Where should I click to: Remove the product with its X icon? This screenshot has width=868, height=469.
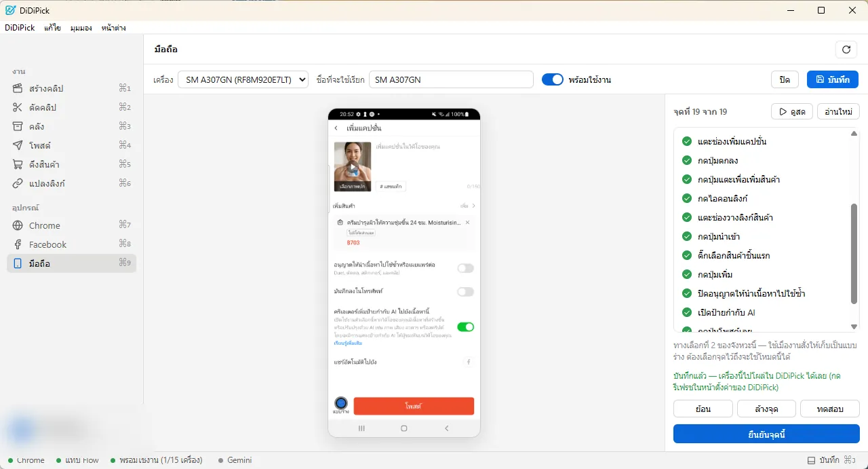[x=467, y=223]
